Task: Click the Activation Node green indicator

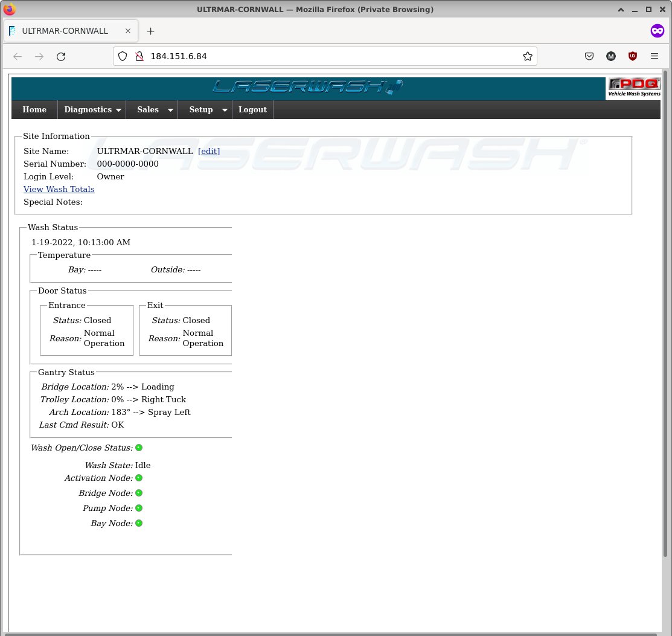Action: [139, 478]
